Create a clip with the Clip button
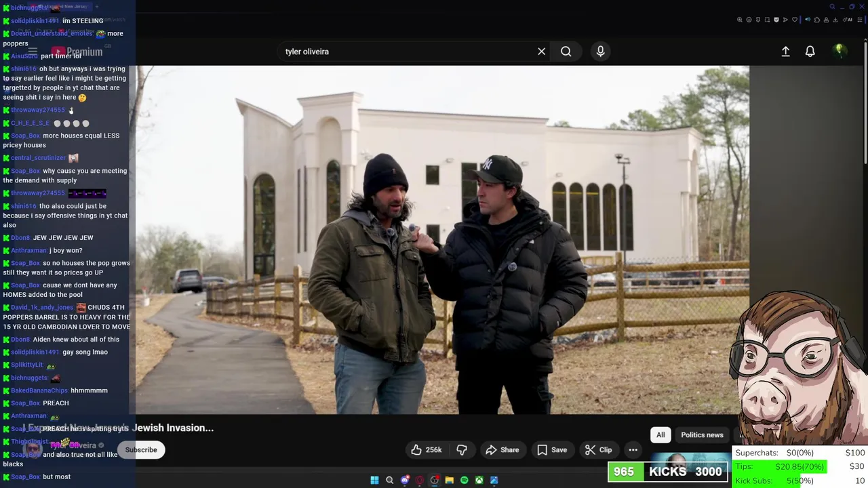868x488 pixels. [x=599, y=449]
